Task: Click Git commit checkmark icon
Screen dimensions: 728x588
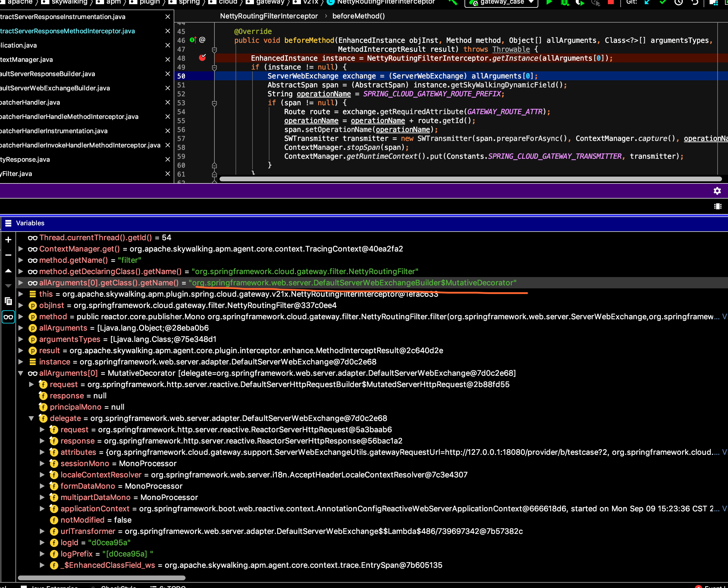Action: coord(663,2)
